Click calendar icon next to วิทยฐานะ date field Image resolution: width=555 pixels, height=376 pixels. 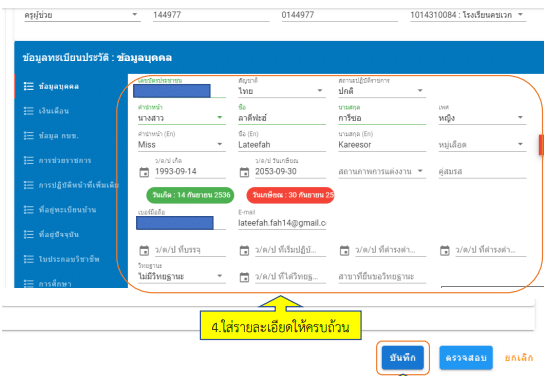pyautogui.click(x=244, y=277)
